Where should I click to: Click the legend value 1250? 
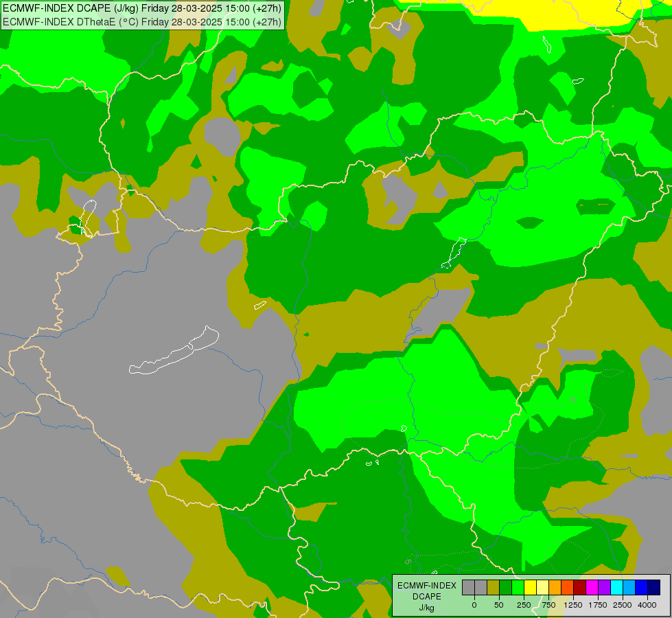click(x=573, y=605)
